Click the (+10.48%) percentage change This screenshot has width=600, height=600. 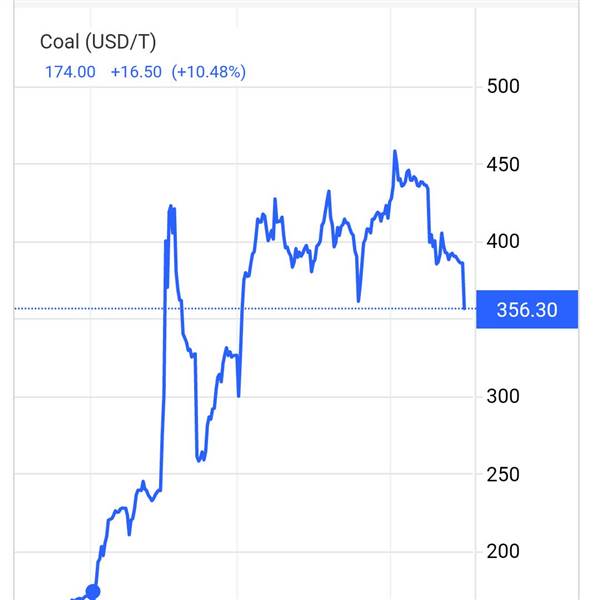tap(209, 72)
